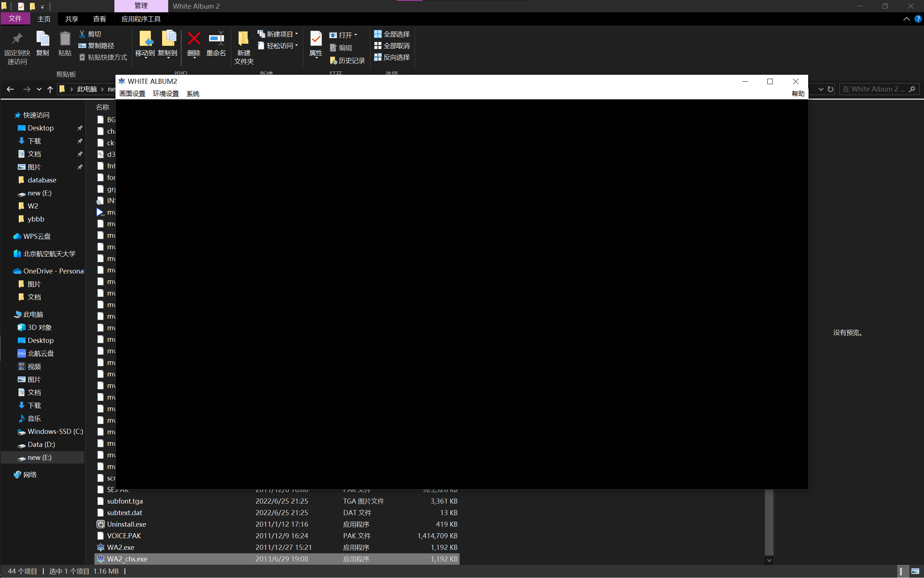Select subtext.dat file row
The height and width of the screenshot is (578, 924).
(x=277, y=513)
